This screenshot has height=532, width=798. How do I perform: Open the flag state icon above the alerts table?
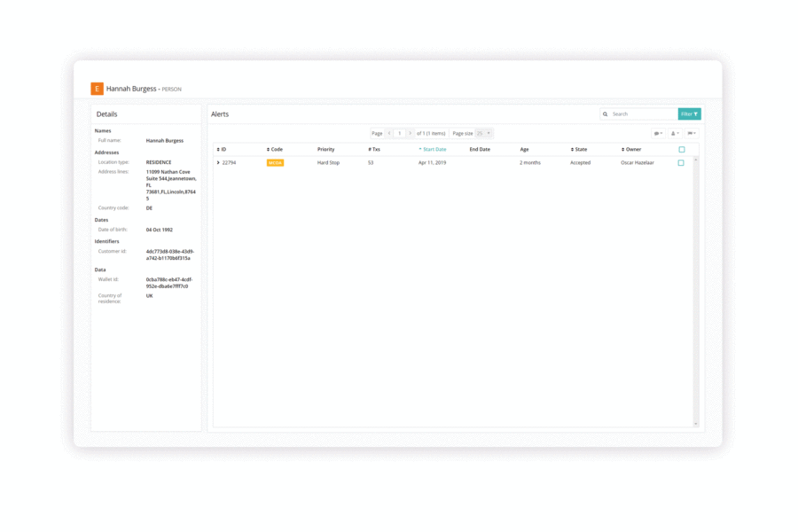point(690,133)
